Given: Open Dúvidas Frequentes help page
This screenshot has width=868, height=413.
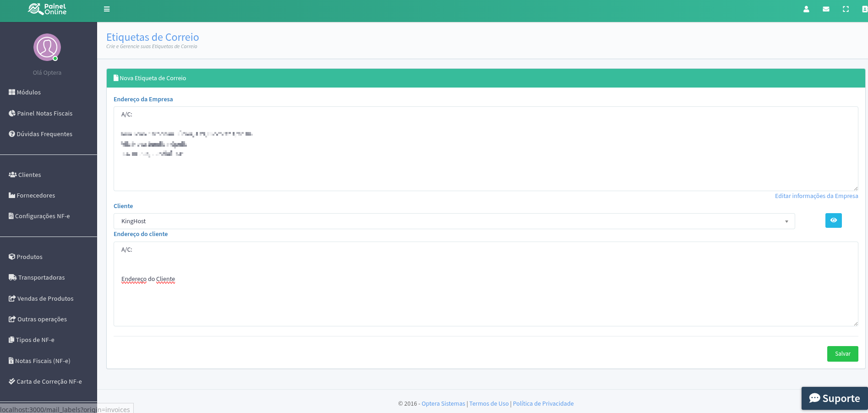Looking at the screenshot, I should pos(44,134).
